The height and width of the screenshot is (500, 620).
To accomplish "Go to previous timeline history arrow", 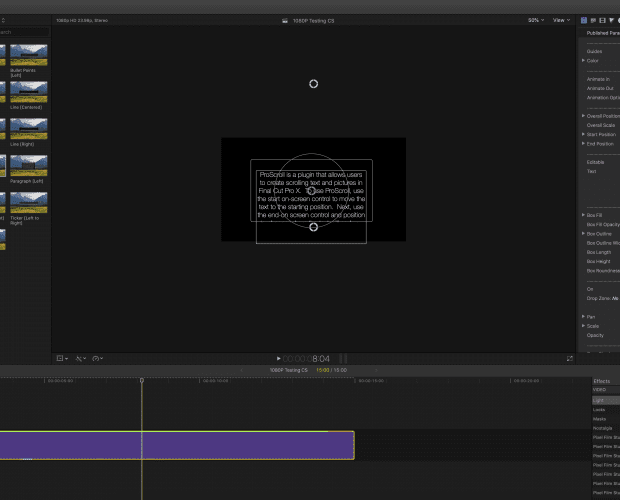I will pos(242,370).
